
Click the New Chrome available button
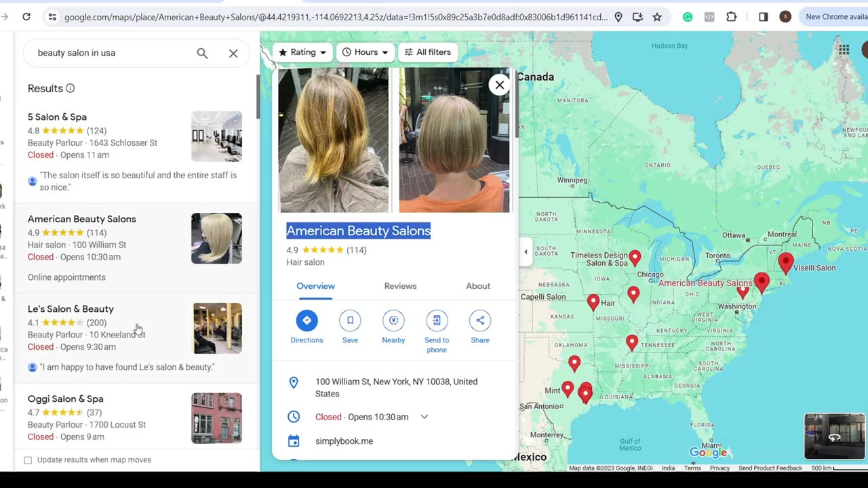coord(835,17)
